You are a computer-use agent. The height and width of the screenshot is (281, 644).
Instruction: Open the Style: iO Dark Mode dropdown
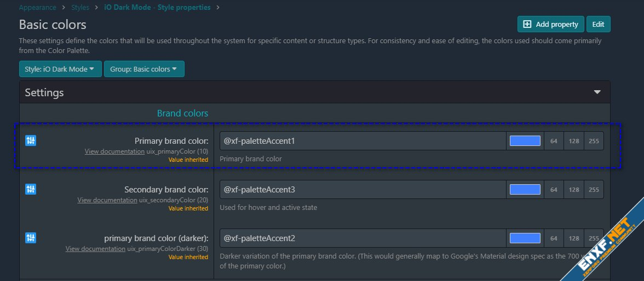click(x=60, y=69)
